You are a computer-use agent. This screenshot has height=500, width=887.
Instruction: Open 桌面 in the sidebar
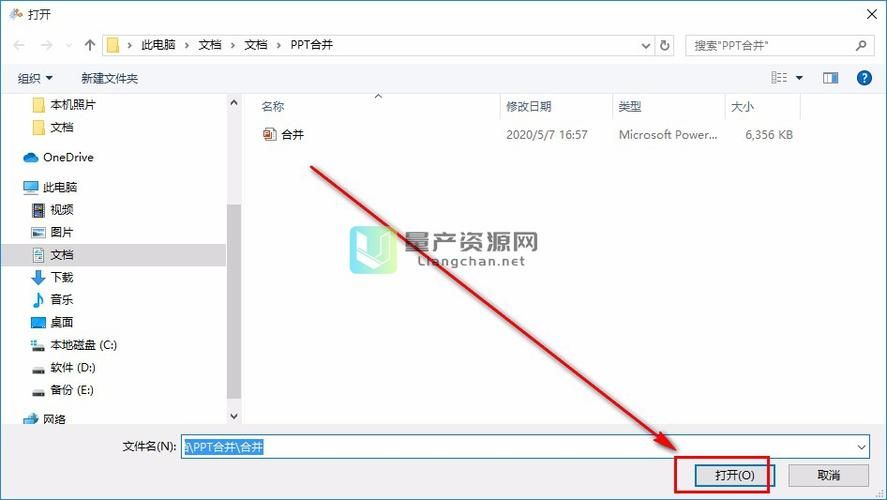52,322
